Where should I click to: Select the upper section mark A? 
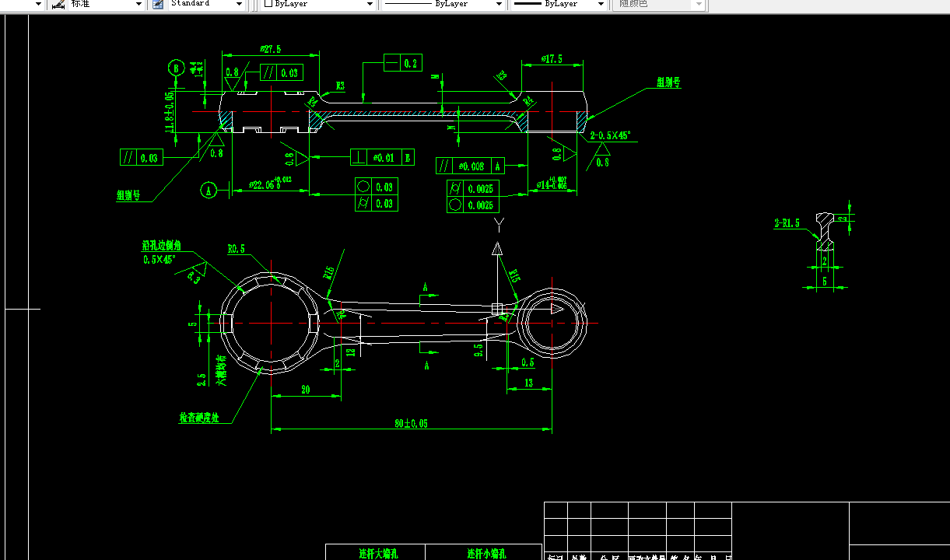(x=425, y=288)
